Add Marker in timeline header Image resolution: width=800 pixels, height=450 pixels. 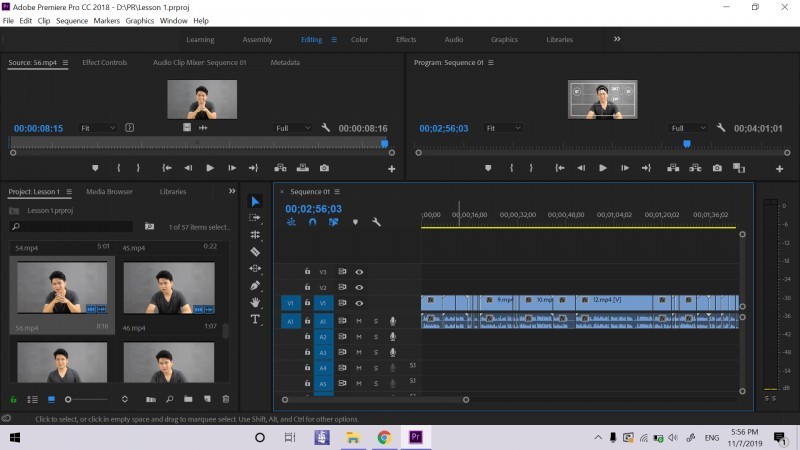355,222
